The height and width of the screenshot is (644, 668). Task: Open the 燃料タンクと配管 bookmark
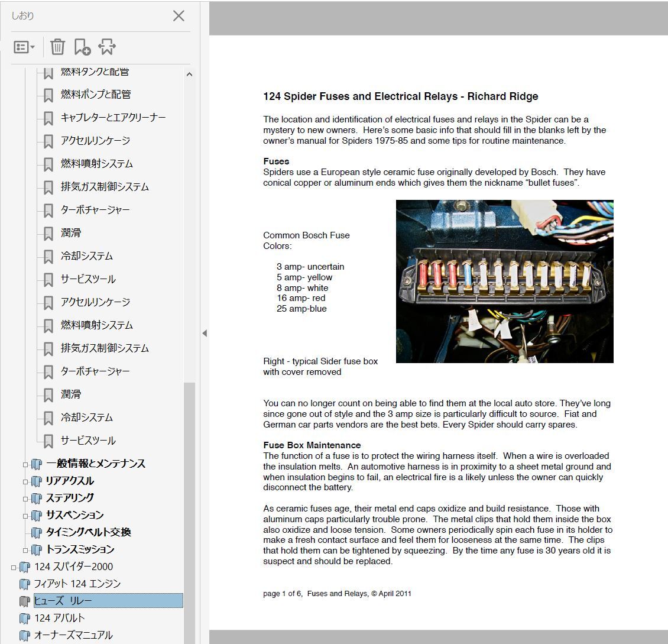pyautogui.click(x=95, y=72)
